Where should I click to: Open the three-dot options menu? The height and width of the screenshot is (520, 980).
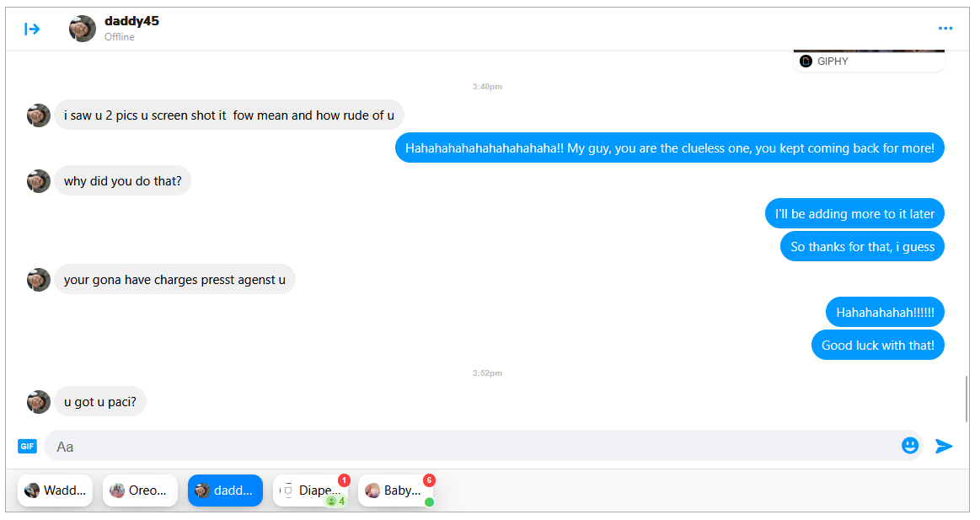point(945,29)
